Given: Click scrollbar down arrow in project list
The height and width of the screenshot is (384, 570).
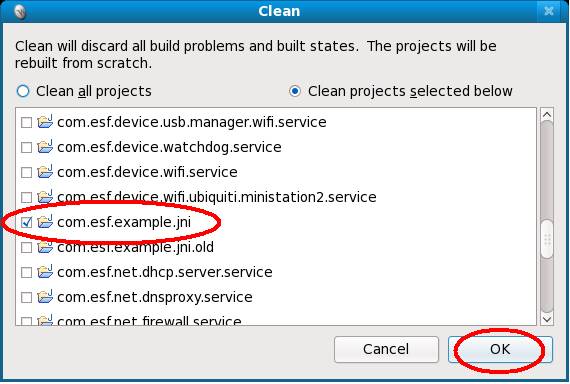Looking at the screenshot, I should pos(547,319).
